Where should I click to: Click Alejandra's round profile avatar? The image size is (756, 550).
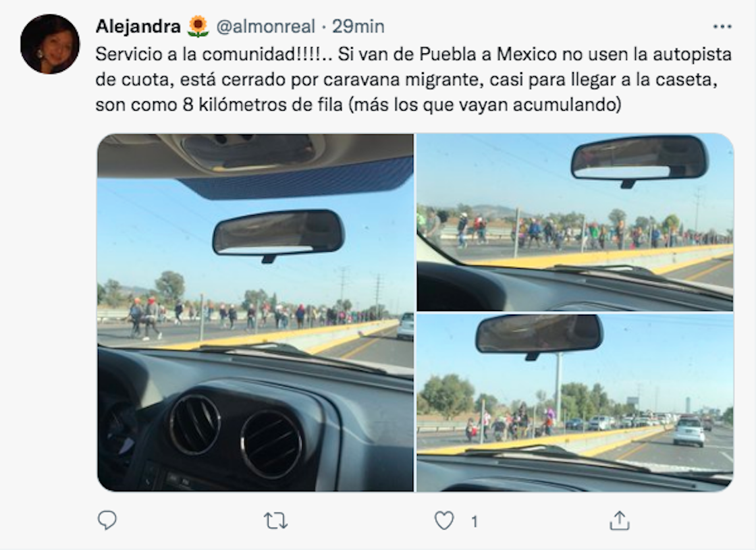pos(50,44)
